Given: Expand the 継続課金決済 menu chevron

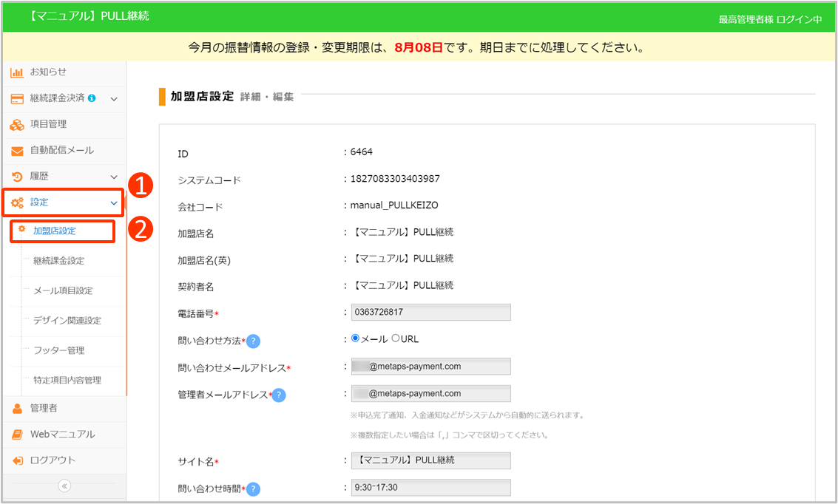Looking at the screenshot, I should coord(114,98).
